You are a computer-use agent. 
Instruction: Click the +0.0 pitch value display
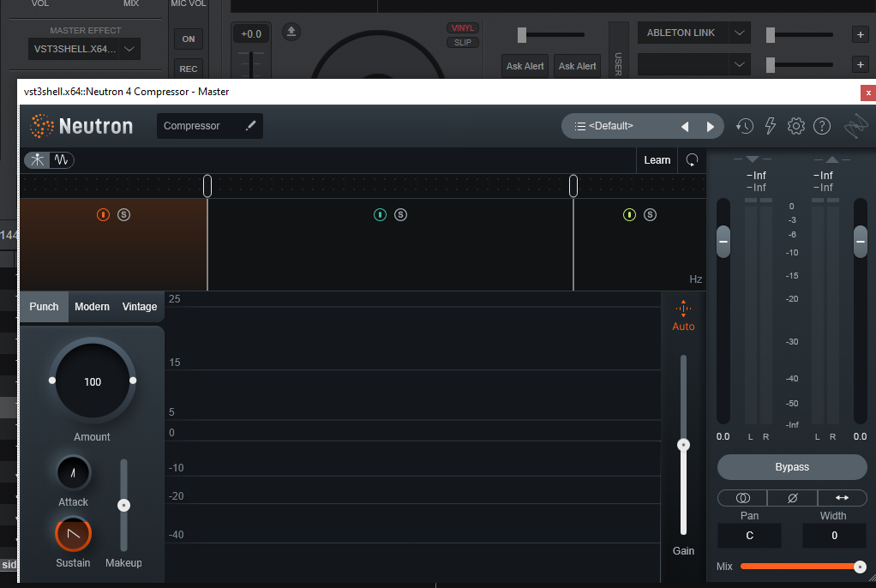[251, 34]
